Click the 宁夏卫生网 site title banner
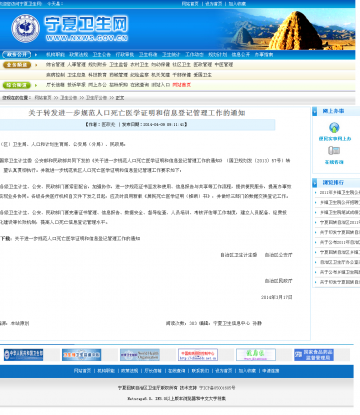 [x=87, y=28]
